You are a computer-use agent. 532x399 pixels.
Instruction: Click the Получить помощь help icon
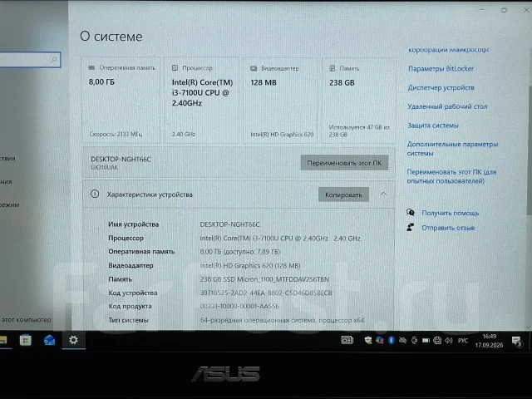[x=411, y=213]
